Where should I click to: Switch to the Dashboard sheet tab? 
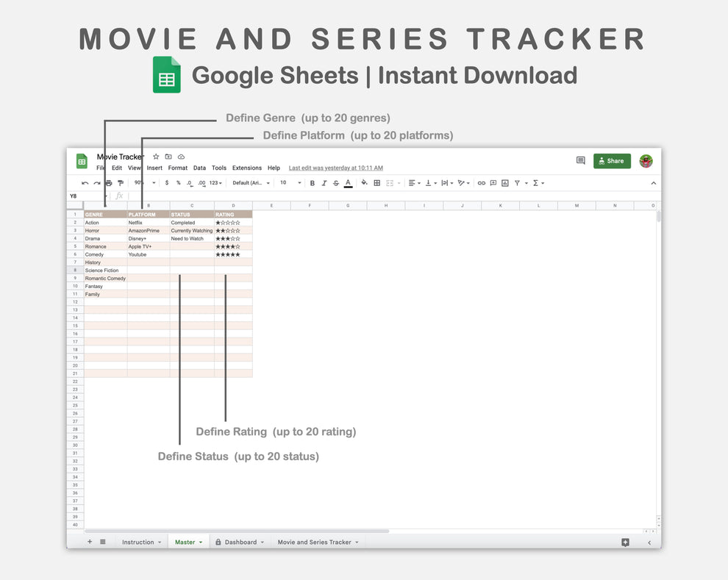click(x=240, y=542)
